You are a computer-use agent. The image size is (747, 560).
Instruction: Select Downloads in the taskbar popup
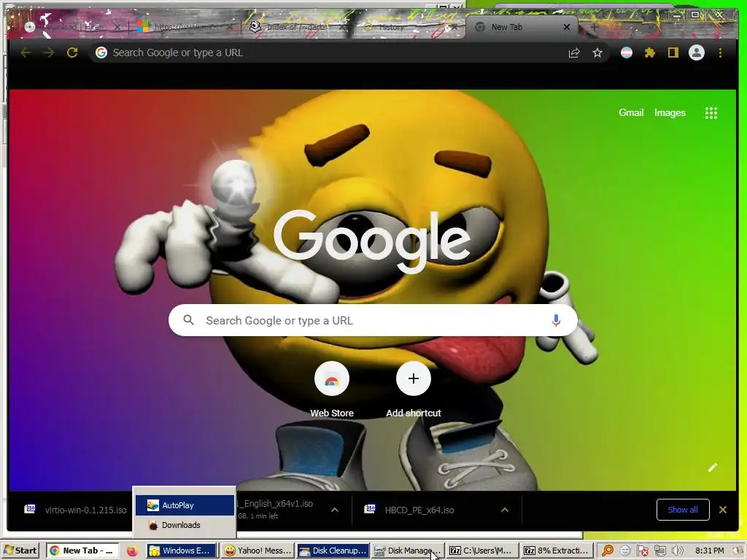coord(185,525)
